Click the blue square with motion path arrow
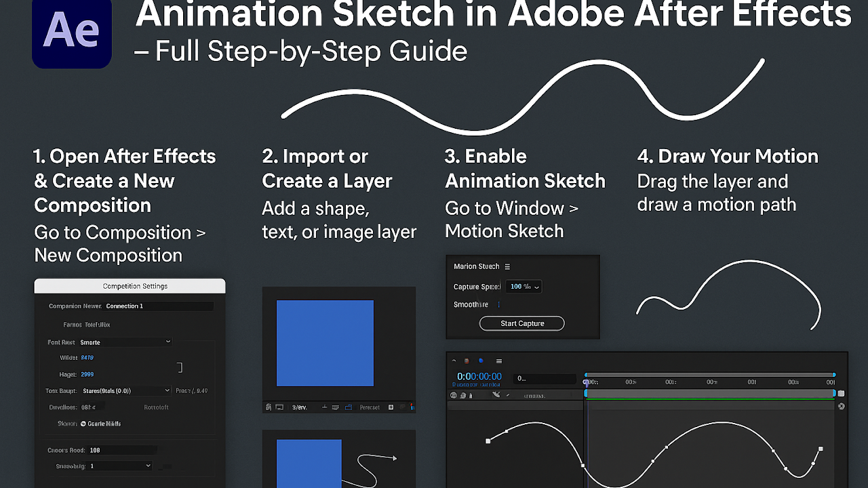The image size is (868, 488). coord(309,464)
